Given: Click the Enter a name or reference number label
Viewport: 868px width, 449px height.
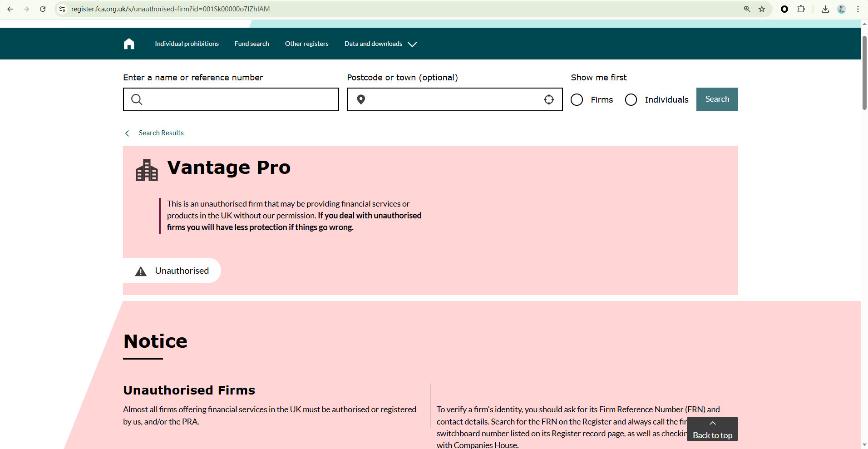Looking at the screenshot, I should [x=193, y=78].
